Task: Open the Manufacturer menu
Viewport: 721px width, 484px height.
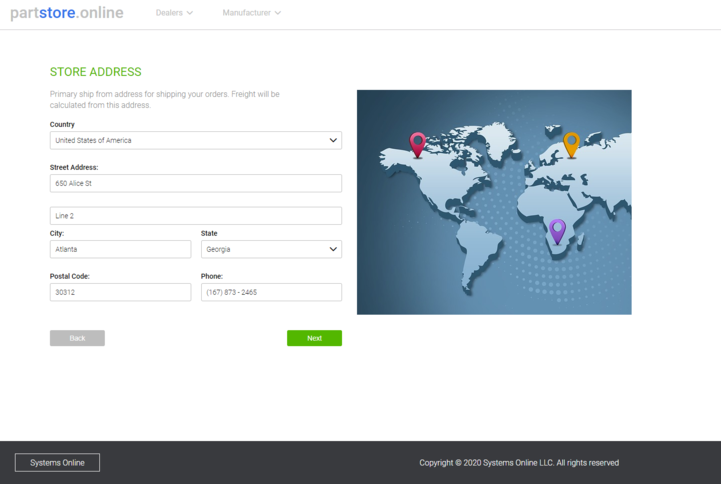Action: click(x=252, y=13)
